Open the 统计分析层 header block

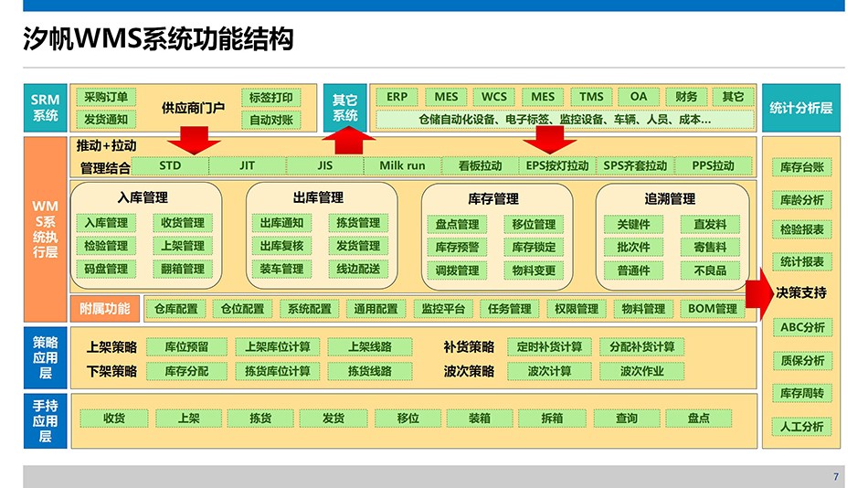[x=801, y=108]
